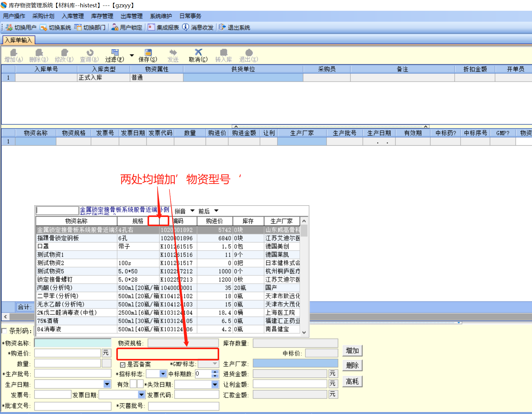Click the 删除(D) delete toolbar icon
Viewport: 532px width, 414px height.
pyautogui.click(x=39, y=53)
